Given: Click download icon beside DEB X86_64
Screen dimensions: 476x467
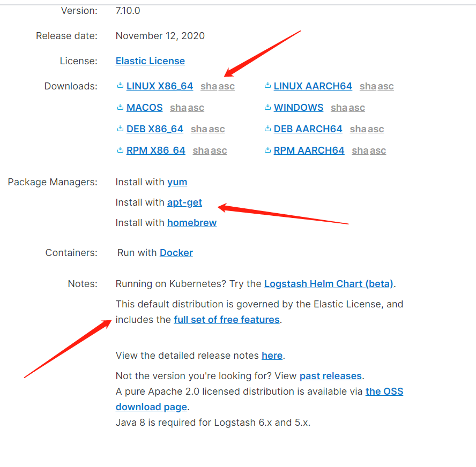Looking at the screenshot, I should (120, 129).
